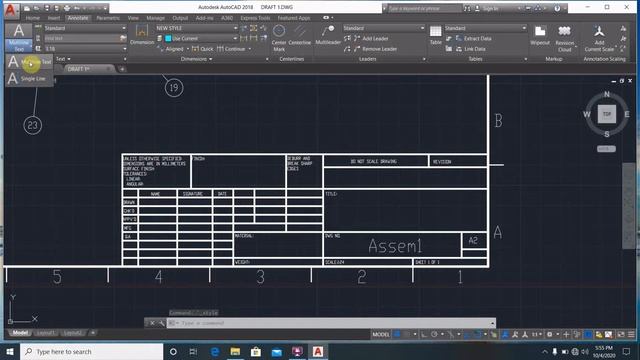The width and height of the screenshot is (640, 360).
Task: Open the Express Tools ribbon tab
Action: (255, 18)
